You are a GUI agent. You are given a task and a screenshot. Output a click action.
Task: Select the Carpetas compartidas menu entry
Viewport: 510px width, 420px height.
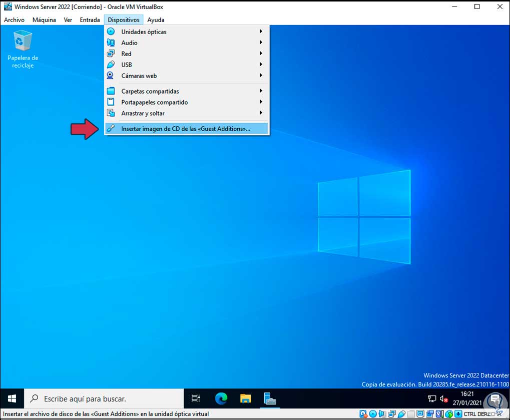[x=187, y=91]
